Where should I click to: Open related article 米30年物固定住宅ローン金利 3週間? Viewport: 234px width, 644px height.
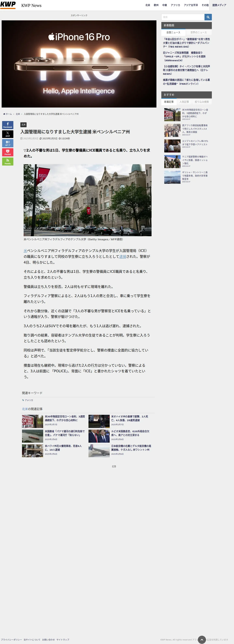click(x=65, y=419)
